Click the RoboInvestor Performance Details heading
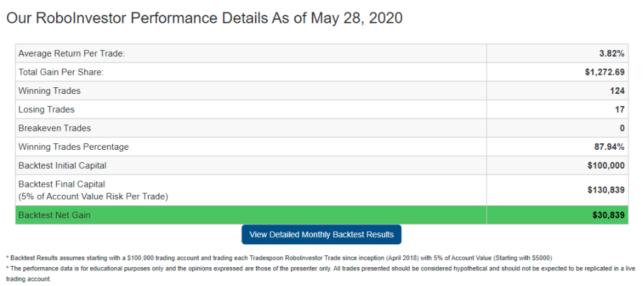 204,18
